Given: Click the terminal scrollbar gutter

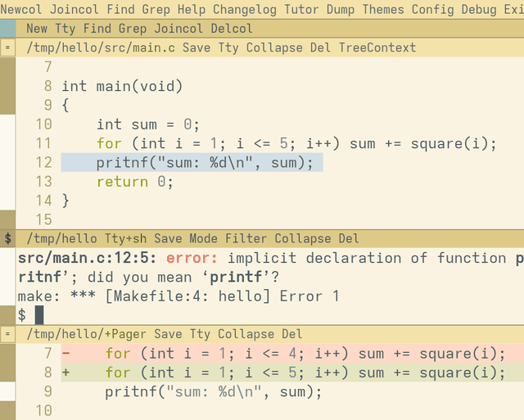Looking at the screenshot, I should 7,286.
